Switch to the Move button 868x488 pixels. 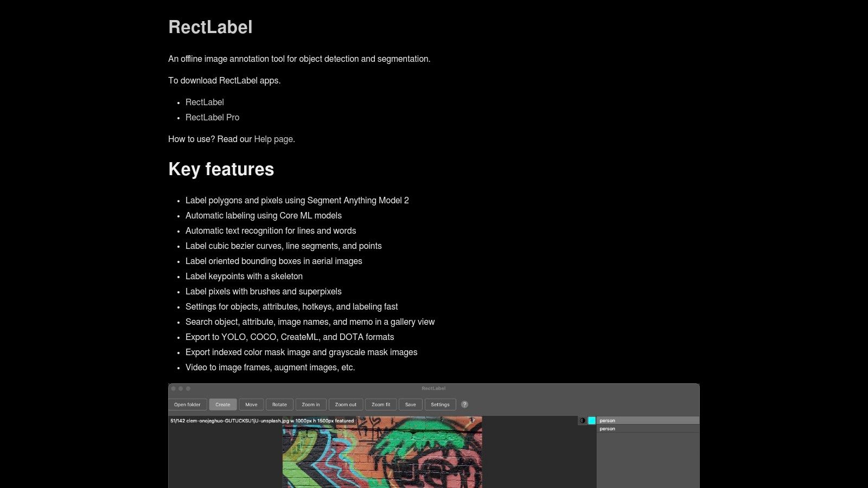click(x=251, y=404)
